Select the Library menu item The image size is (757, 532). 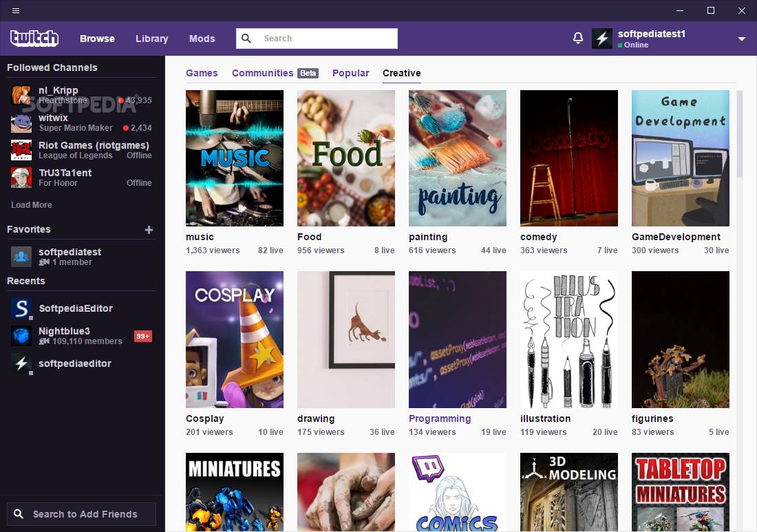pos(151,39)
